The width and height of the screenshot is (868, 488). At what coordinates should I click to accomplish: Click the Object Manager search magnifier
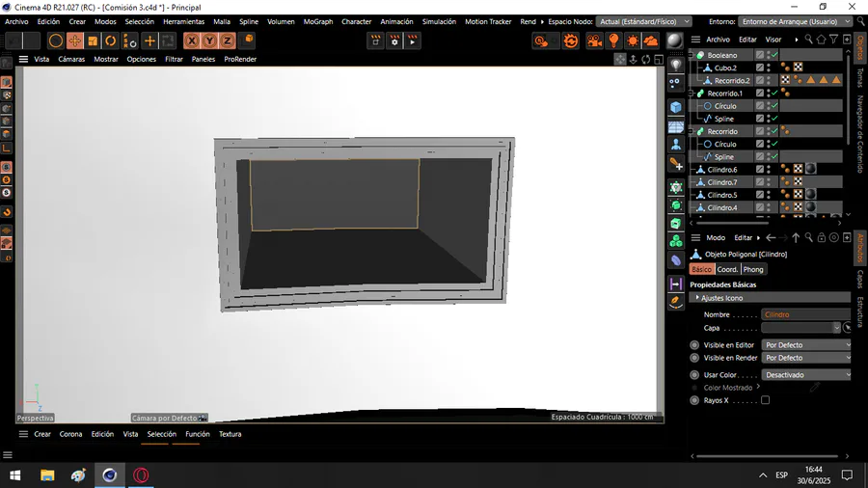point(809,40)
